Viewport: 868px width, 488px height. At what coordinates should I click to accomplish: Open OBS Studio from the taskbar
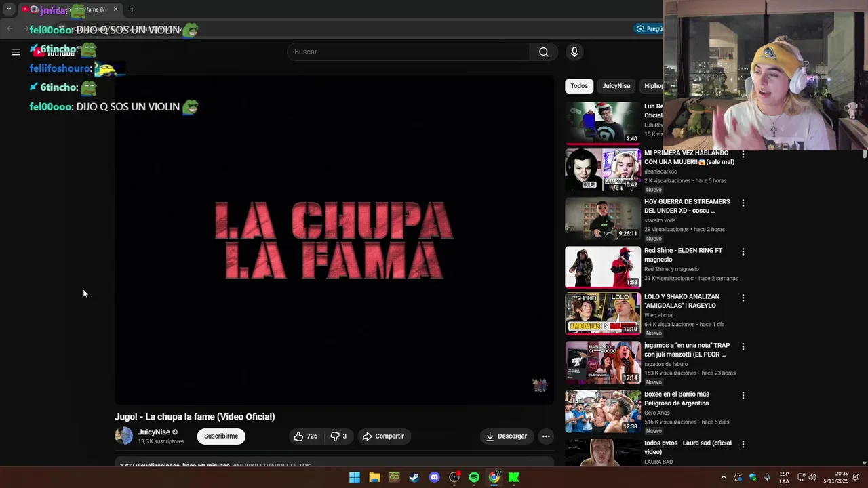pyautogui.click(x=454, y=477)
